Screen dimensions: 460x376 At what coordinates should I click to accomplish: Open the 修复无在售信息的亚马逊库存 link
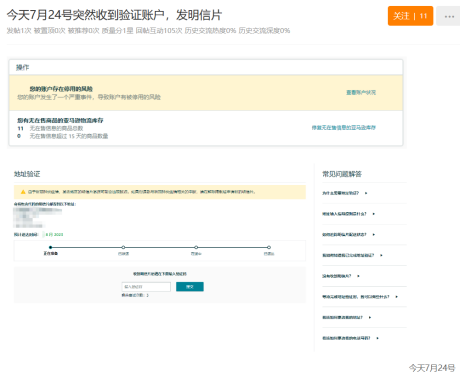(x=344, y=127)
